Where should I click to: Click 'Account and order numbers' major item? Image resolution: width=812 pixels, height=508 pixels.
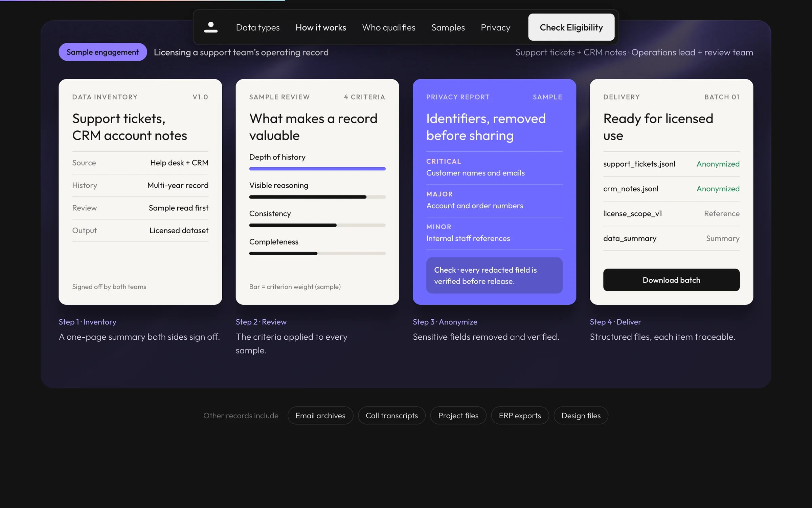coord(475,206)
